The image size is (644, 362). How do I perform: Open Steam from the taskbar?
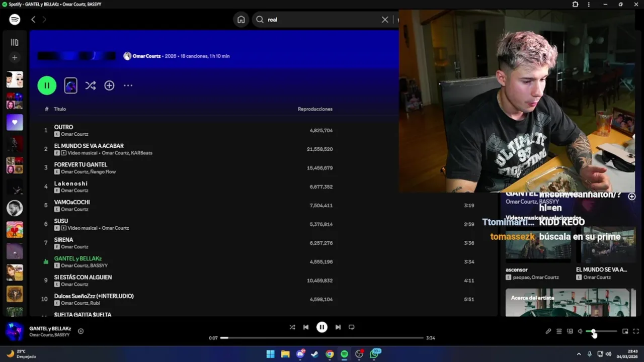tap(314, 354)
